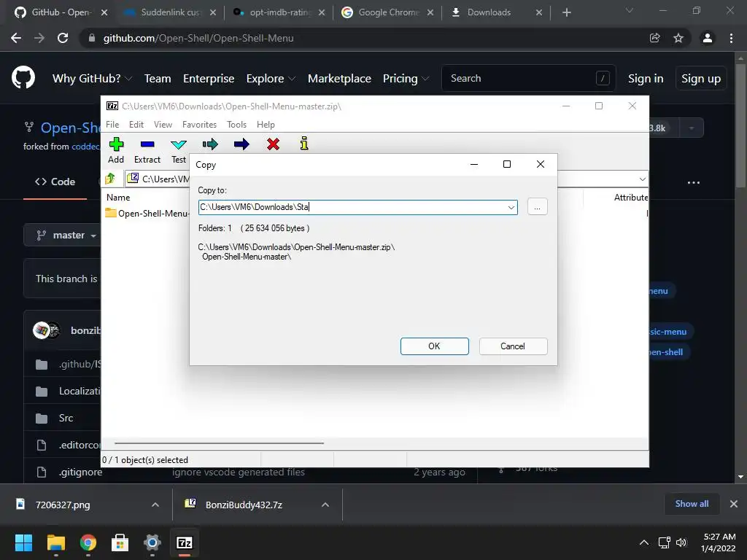Click the Chrome page vertical scrollbar
Screen dimensions: 747x560
(740, 126)
